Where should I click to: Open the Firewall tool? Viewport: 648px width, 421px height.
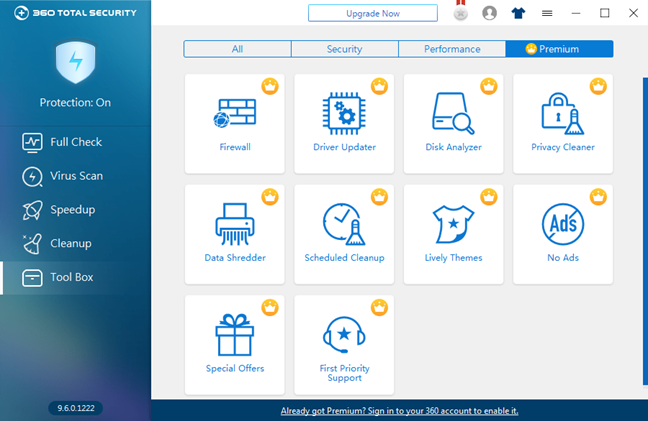click(x=235, y=124)
